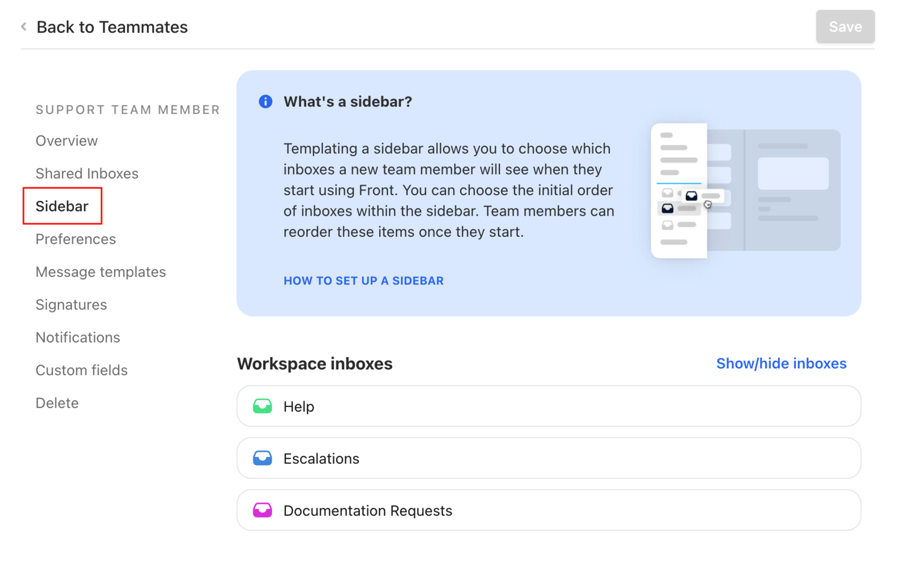Screen dimensions: 924x561
Task: Click the blue info icon
Action: pos(265,101)
